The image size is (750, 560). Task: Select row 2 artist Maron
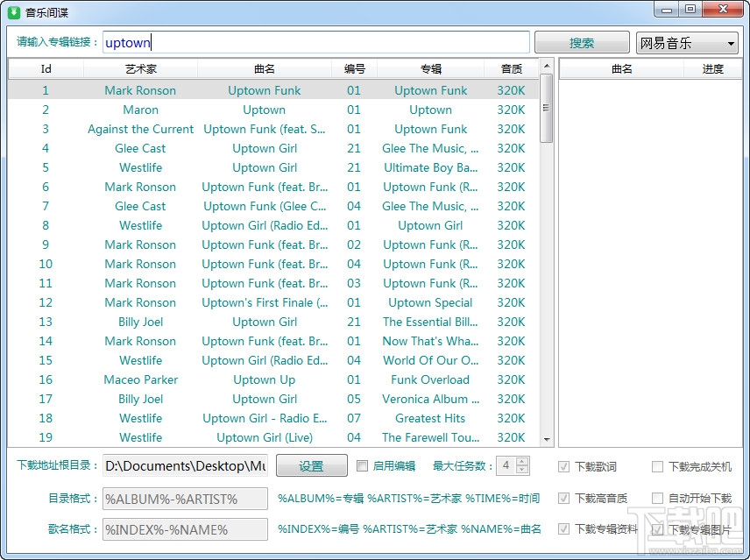(140, 110)
